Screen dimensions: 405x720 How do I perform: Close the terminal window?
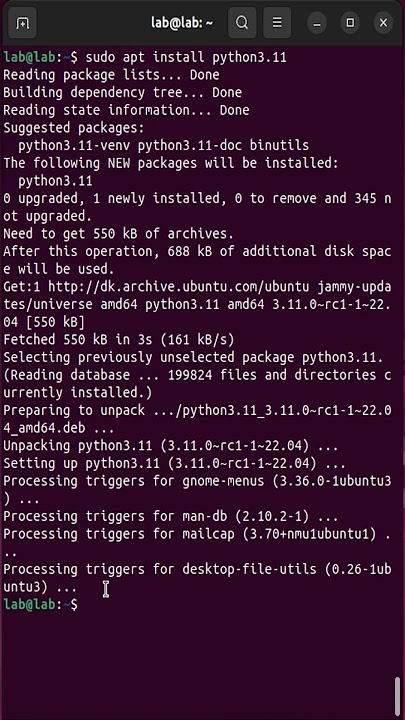point(384,23)
